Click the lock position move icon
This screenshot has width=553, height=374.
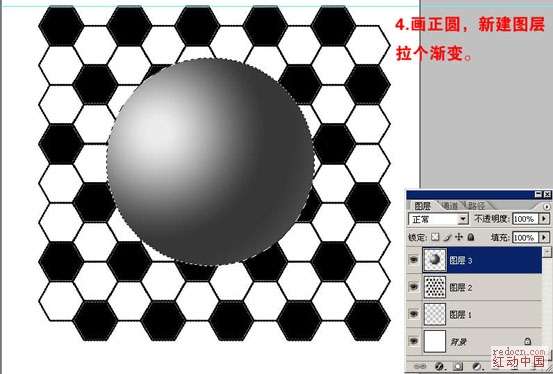coord(459,237)
